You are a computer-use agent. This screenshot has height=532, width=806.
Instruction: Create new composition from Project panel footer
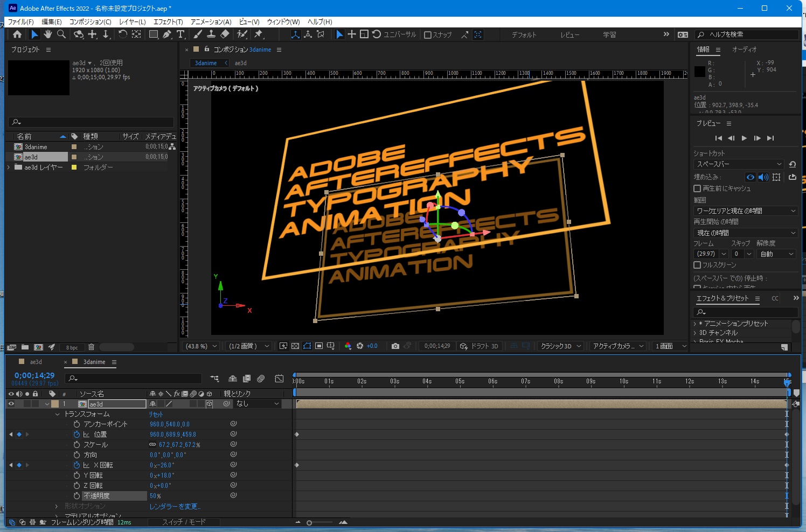click(38, 347)
